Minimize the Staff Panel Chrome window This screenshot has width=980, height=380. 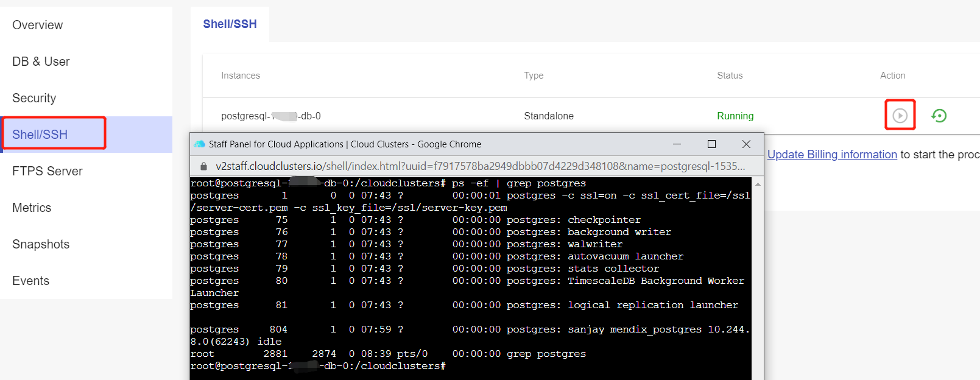[x=677, y=144]
